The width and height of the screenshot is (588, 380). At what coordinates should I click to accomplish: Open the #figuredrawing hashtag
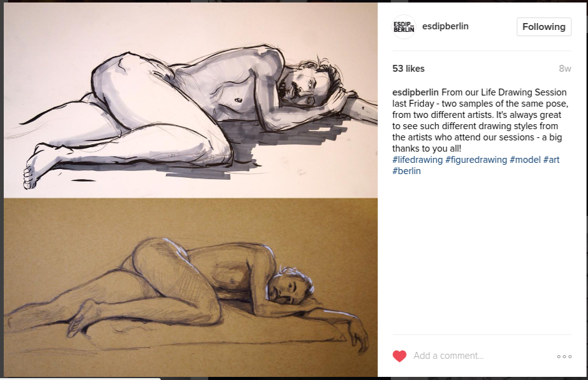pyautogui.click(x=476, y=160)
